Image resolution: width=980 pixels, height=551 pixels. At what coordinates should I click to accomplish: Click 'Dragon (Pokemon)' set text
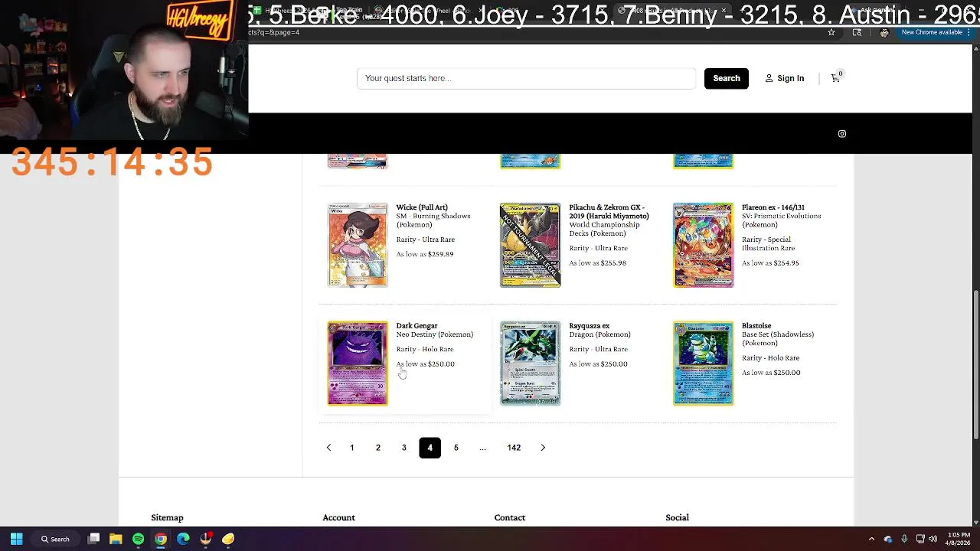click(599, 334)
